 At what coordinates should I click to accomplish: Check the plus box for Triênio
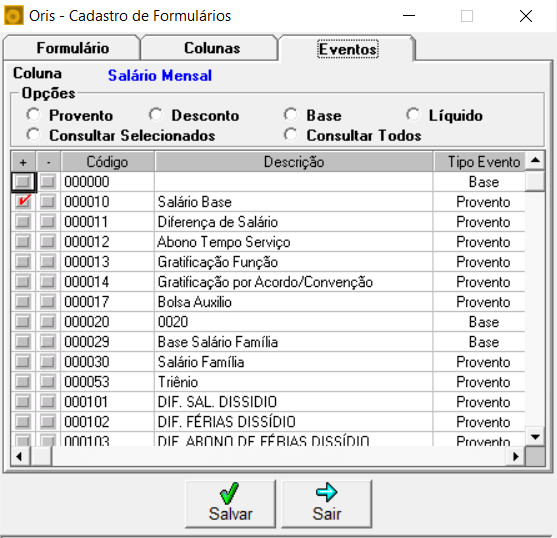pos(23,382)
